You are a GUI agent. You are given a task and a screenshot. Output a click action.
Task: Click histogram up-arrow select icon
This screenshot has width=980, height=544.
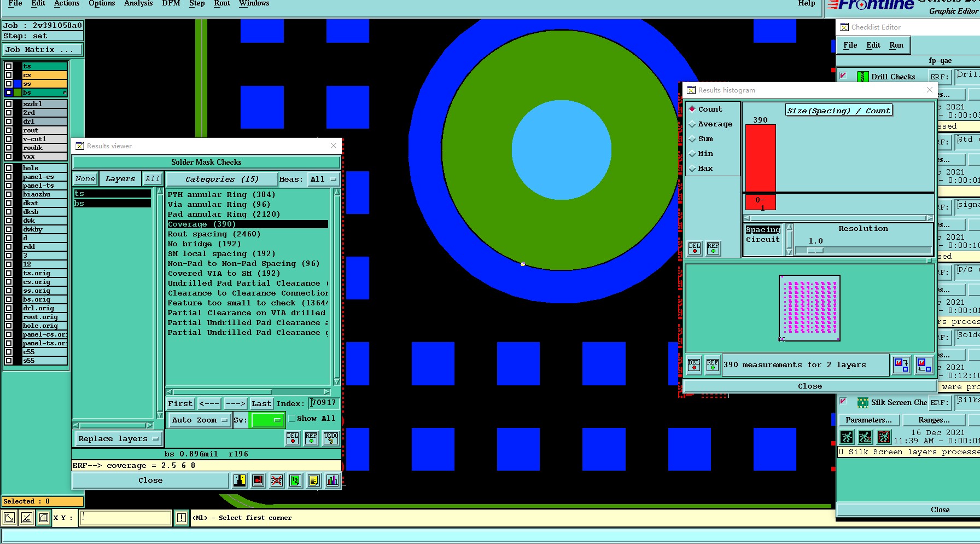(x=924, y=365)
